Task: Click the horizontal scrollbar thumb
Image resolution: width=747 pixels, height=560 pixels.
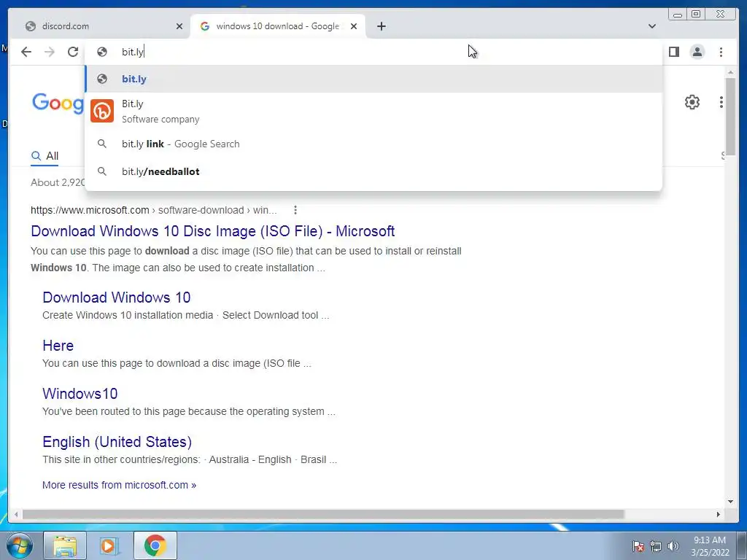Action: point(323,514)
